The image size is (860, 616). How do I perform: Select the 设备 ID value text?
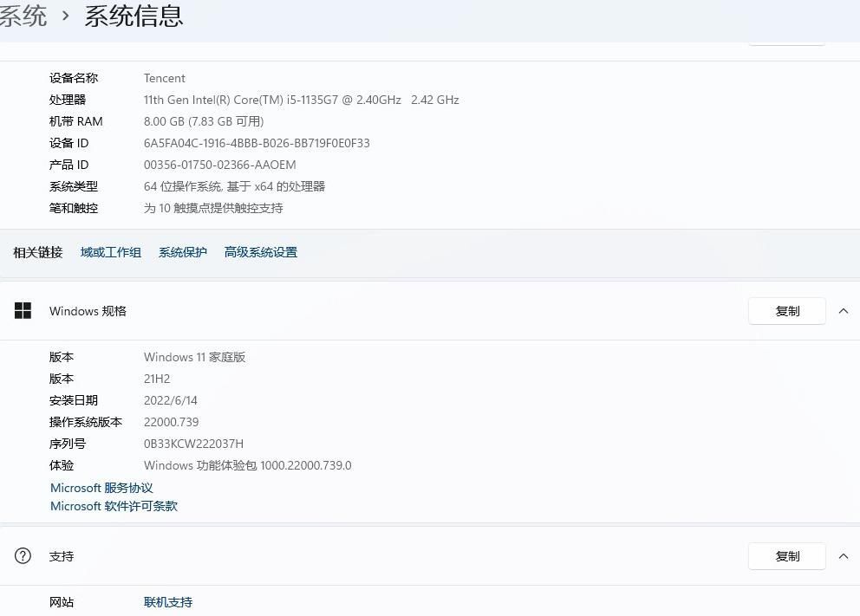(257, 143)
